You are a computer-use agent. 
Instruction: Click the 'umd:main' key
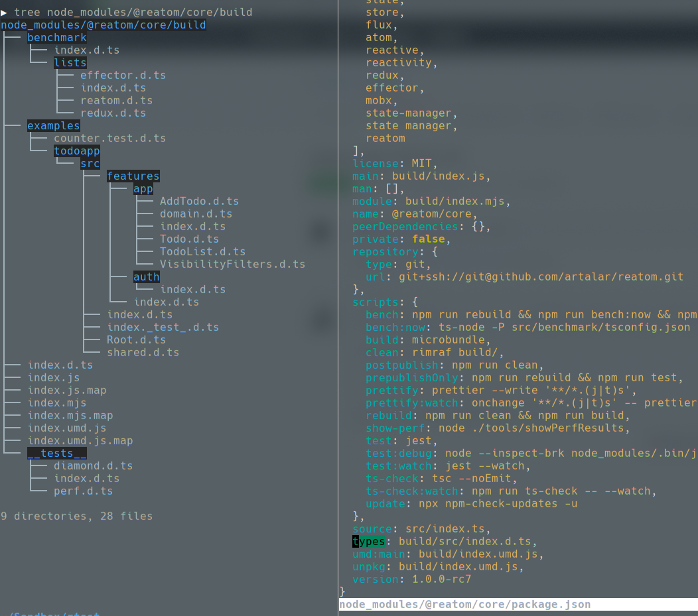point(378,554)
